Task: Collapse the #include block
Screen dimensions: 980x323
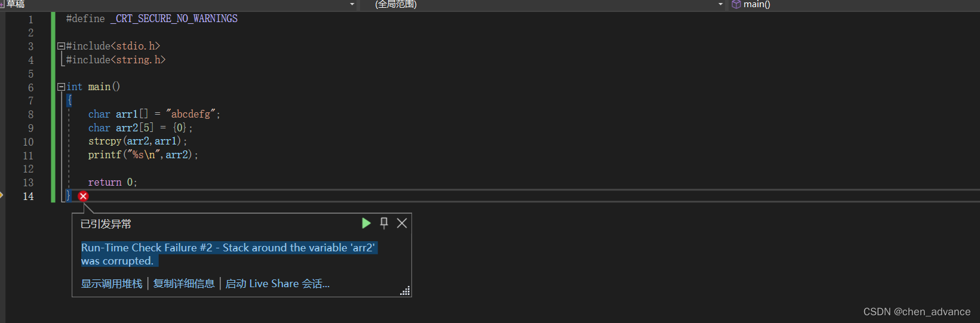Action: (x=61, y=46)
